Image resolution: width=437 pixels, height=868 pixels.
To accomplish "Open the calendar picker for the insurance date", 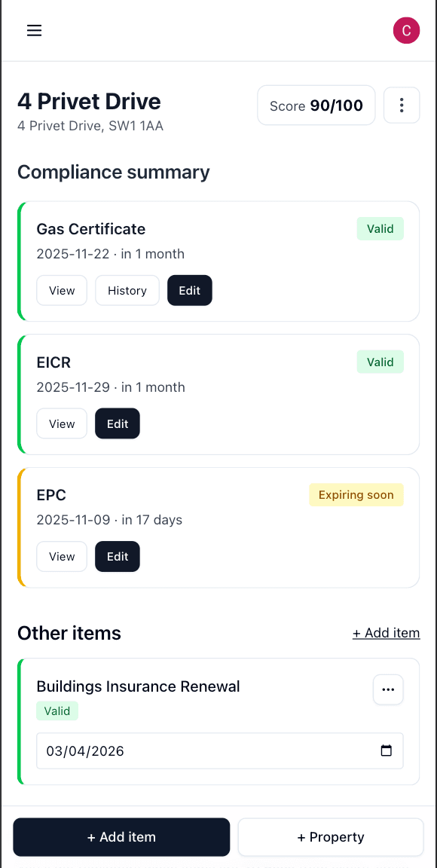I will coord(387,750).
